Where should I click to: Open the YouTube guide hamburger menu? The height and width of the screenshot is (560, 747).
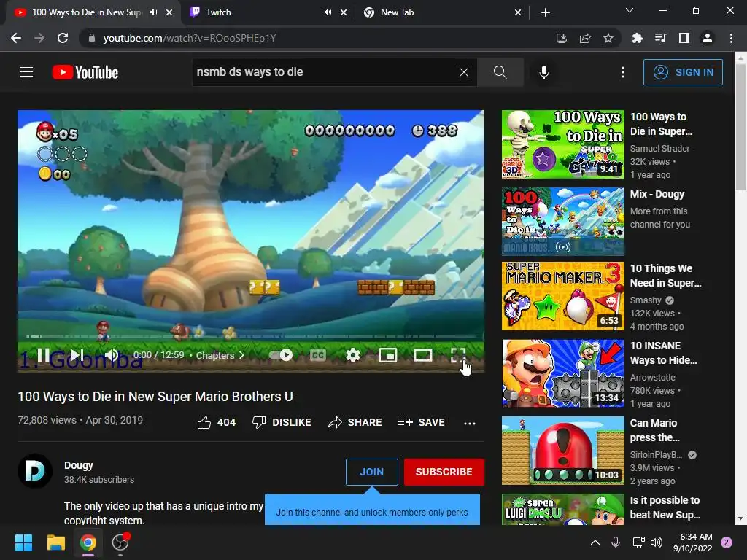point(26,72)
